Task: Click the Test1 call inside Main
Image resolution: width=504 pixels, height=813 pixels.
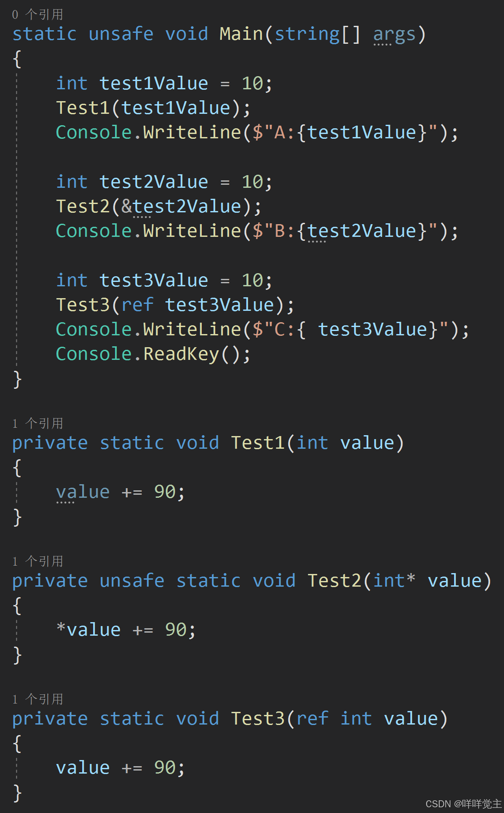Action: pos(83,108)
